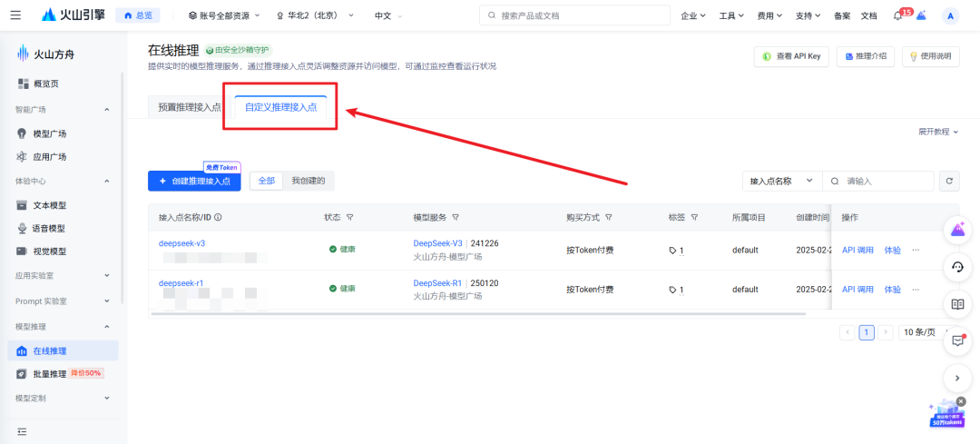Viewport: 980px width, 444px height.
Task: Open the documentation book floating icon
Action: [957, 304]
